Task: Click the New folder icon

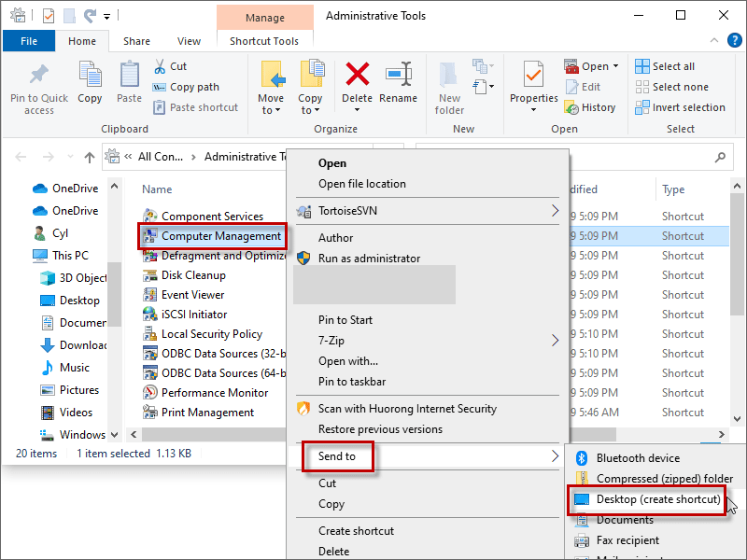Action: click(x=449, y=75)
